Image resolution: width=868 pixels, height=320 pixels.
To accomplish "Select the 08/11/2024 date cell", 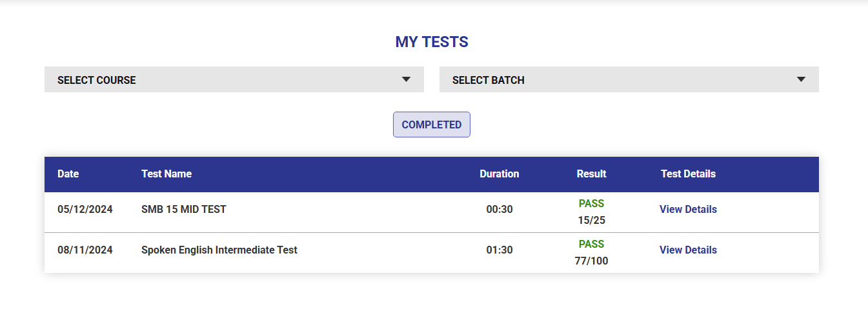I will (x=85, y=250).
